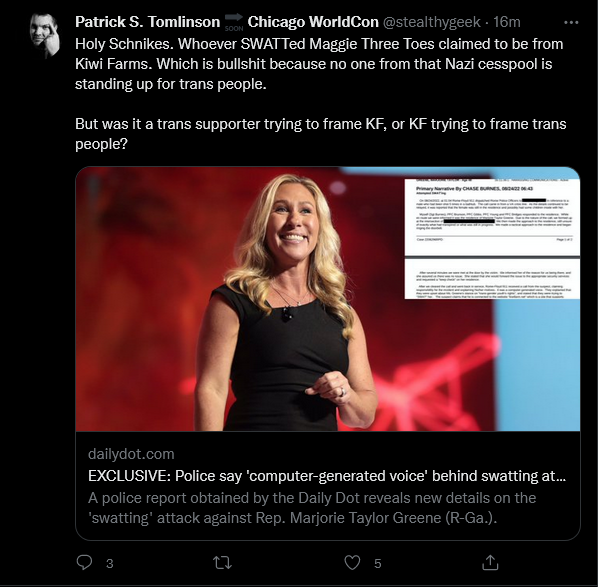Open the EXCLUSIVE police swatting headline
Viewport: 598px width, 587px height.
click(327, 476)
